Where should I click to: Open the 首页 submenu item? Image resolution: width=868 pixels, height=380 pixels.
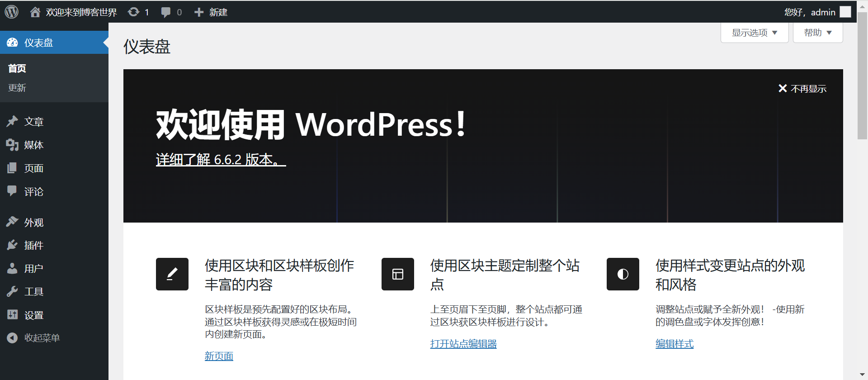17,68
